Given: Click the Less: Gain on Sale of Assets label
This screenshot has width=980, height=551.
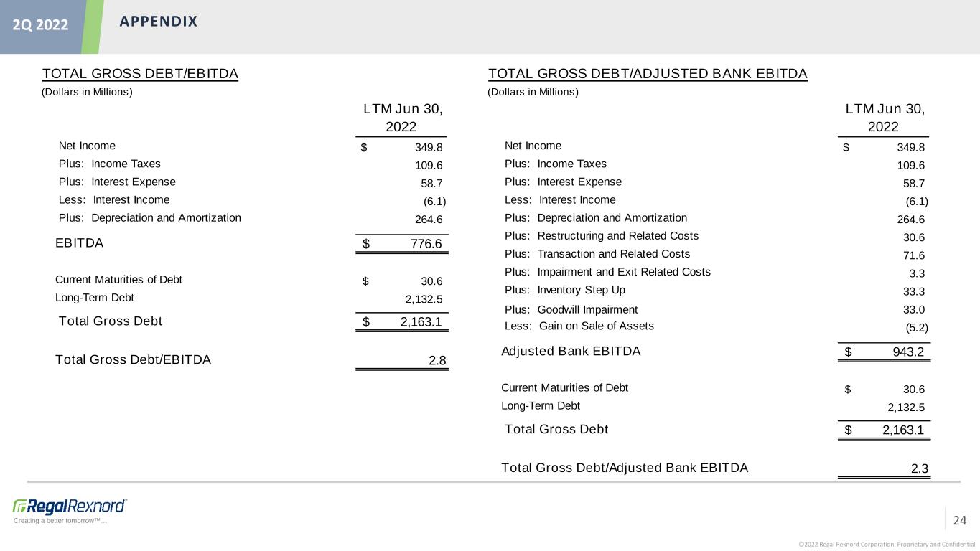Looking at the screenshot, I should (x=579, y=326).
